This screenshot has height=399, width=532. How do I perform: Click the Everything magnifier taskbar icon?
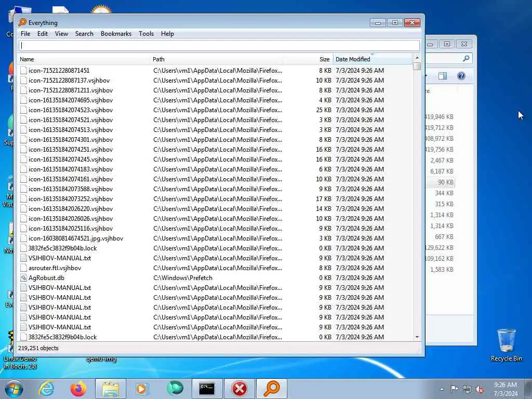(271, 389)
